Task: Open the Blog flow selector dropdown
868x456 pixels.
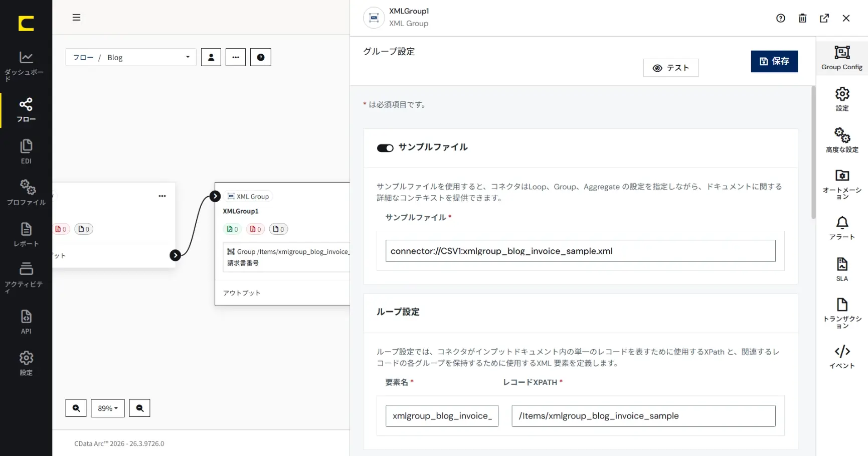Action: pos(131,57)
